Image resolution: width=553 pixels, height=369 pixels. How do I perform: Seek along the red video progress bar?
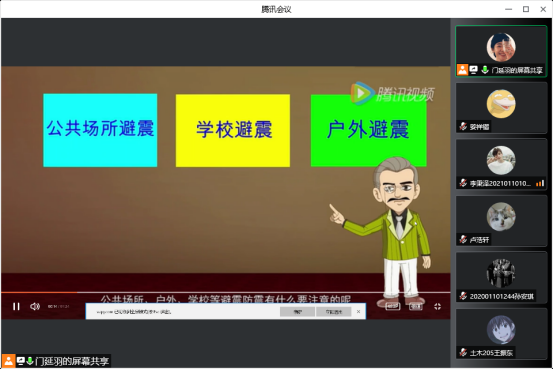tap(226, 292)
